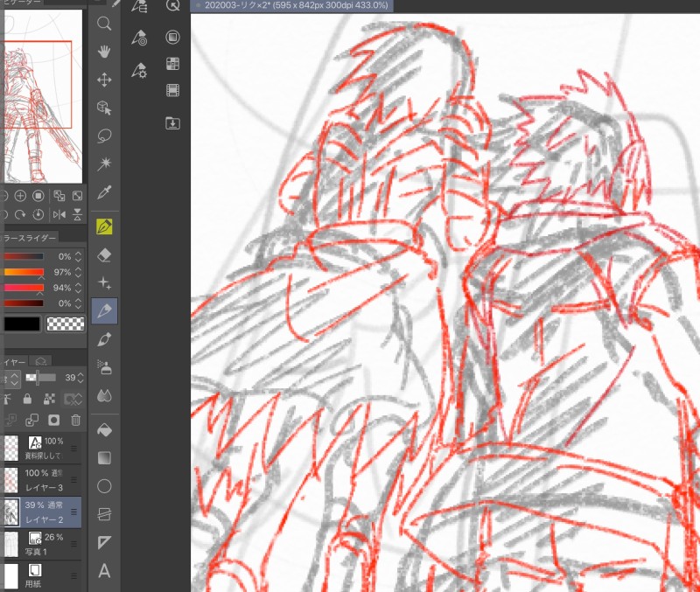Image resolution: width=700 pixels, height=592 pixels.
Task: Select the Airbrush spray tool
Action: coord(104,367)
